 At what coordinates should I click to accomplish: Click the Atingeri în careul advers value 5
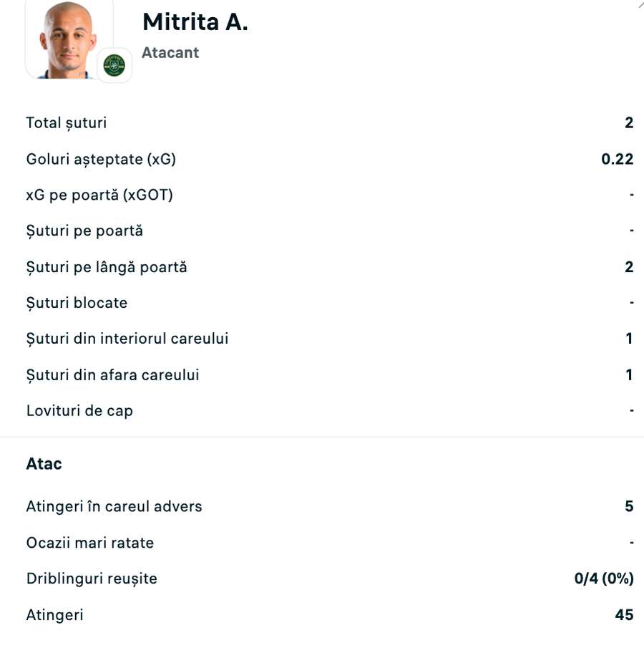pyautogui.click(x=628, y=506)
